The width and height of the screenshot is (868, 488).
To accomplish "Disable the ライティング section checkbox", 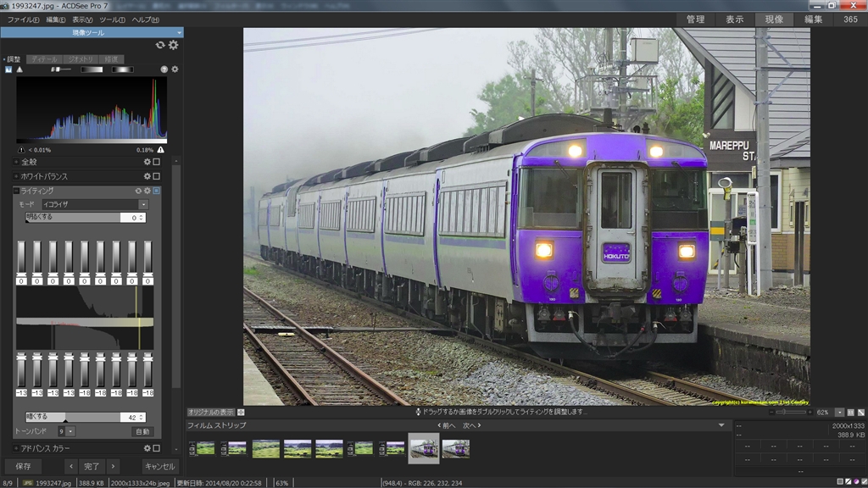I will click(x=156, y=191).
